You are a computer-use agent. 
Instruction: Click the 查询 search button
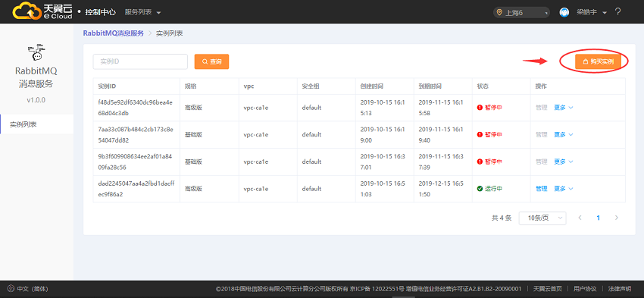point(211,61)
